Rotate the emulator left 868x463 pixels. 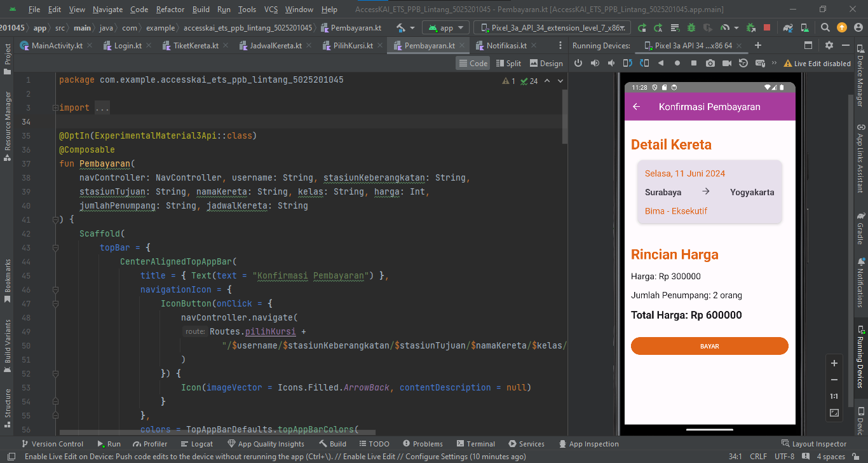(628, 63)
